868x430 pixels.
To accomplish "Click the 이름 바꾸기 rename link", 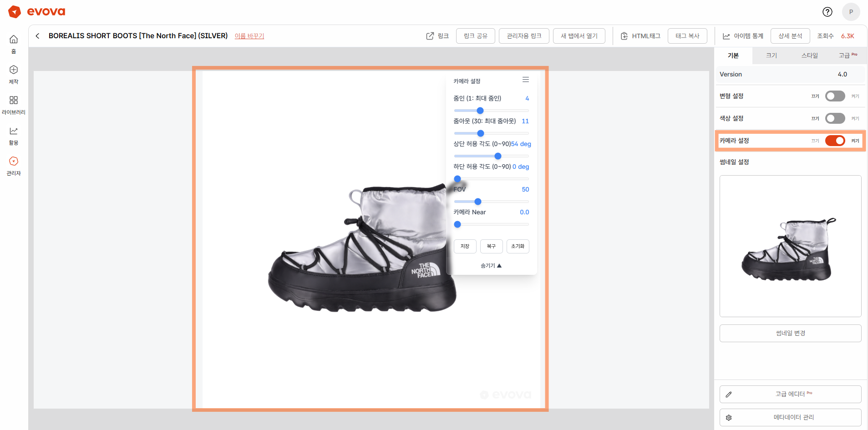I will [249, 36].
